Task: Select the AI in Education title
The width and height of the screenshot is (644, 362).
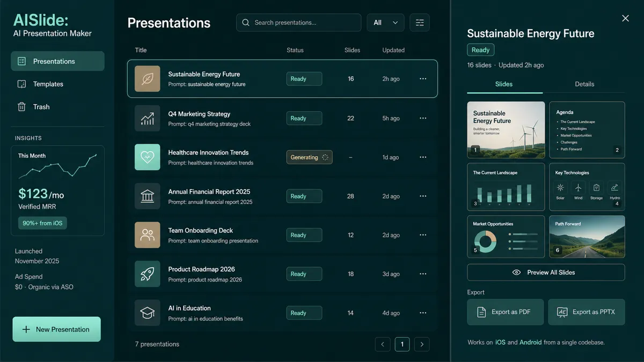Action: tap(189, 308)
